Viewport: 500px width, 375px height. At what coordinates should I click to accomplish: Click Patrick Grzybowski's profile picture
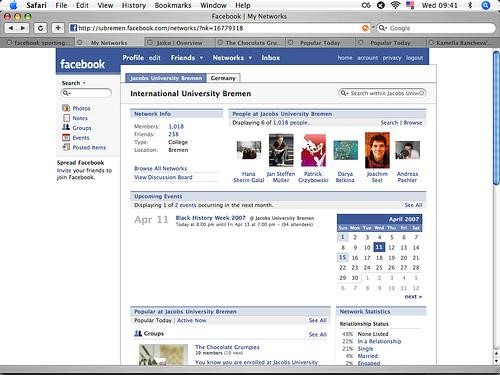pyautogui.click(x=313, y=150)
